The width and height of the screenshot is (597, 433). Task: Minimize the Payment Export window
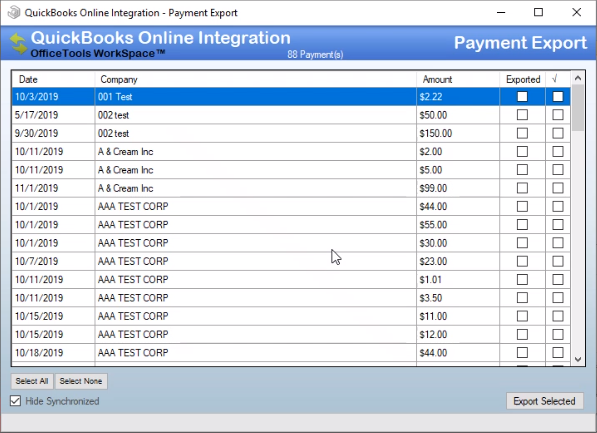501,12
